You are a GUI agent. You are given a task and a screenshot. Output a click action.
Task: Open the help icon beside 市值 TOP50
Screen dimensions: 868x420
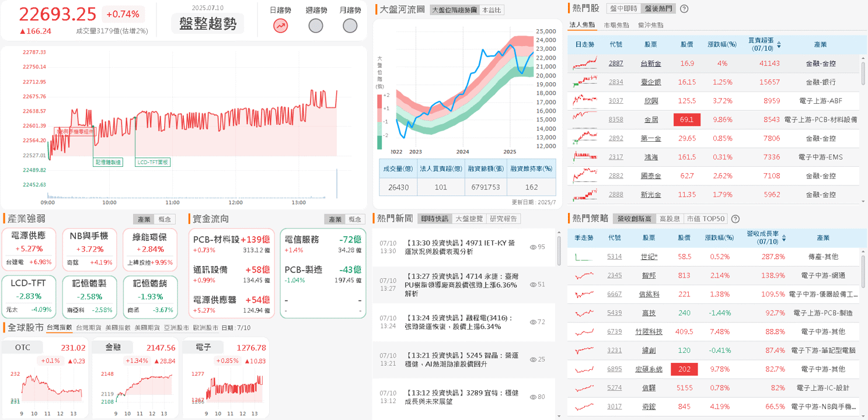[735, 219]
